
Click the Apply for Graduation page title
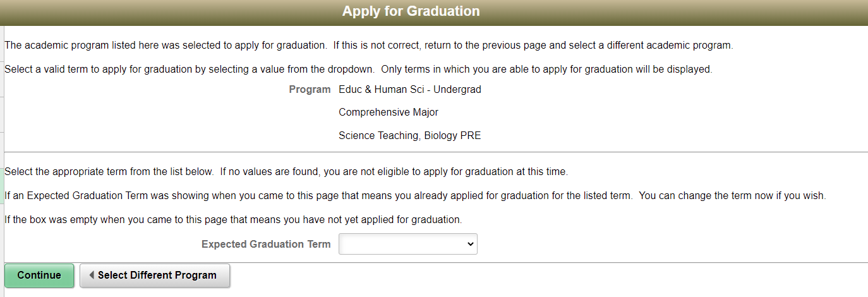coord(411,11)
